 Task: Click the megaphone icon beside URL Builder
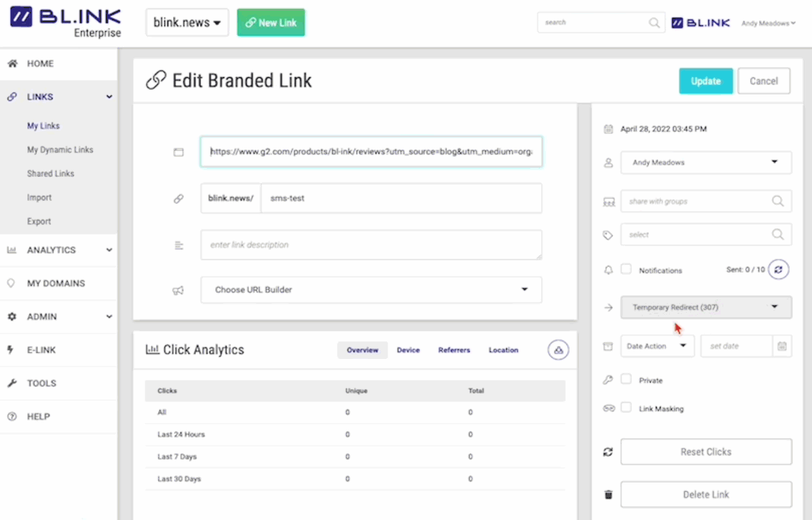(x=178, y=290)
